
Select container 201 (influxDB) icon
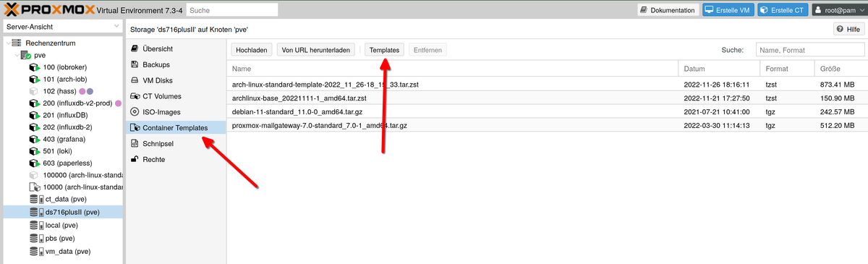pos(34,115)
